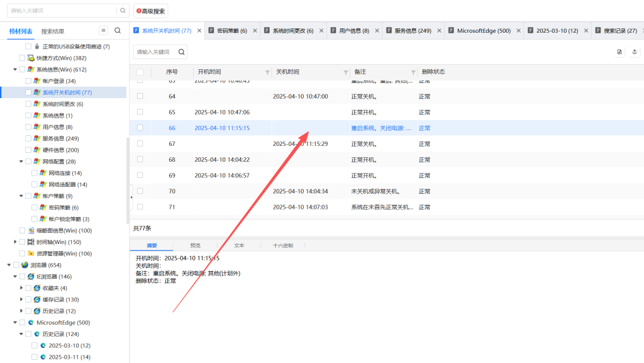Image resolution: width=644 pixels, height=363 pixels.
Task: Click the filter icon in 开机时间 column
Action: tap(267, 72)
